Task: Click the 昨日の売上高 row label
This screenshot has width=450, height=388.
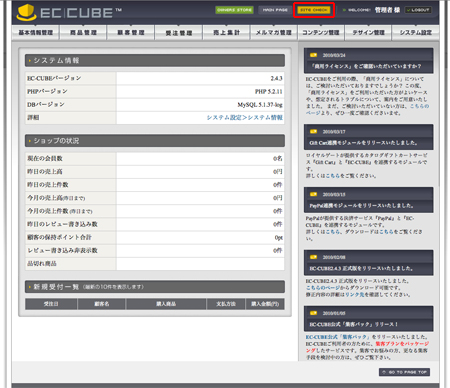Action: pyautogui.click(x=45, y=172)
